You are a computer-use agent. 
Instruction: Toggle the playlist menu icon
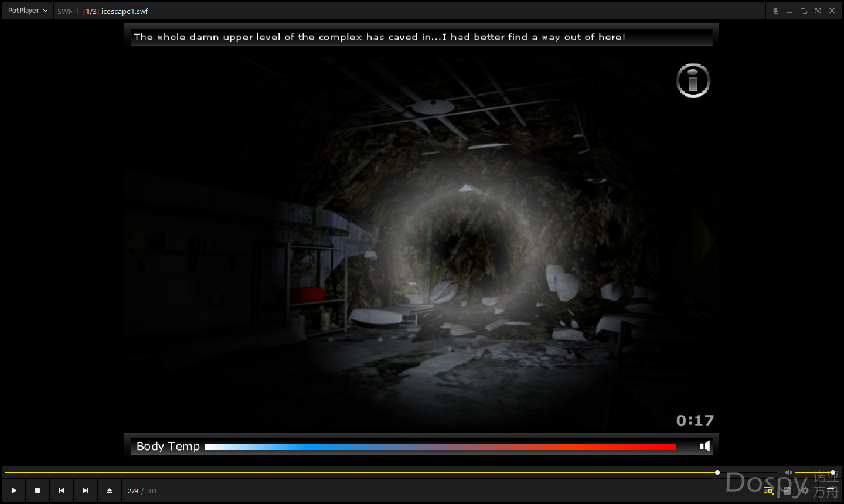831,491
